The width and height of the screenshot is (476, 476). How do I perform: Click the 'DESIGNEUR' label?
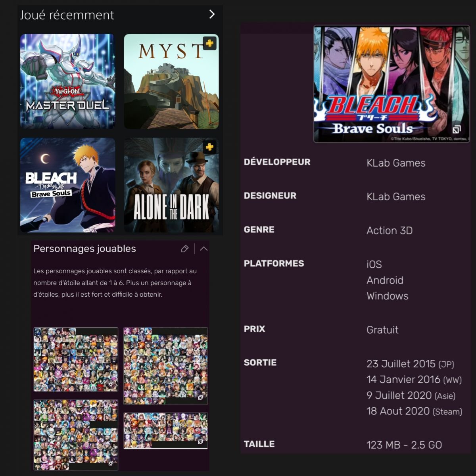tap(270, 196)
